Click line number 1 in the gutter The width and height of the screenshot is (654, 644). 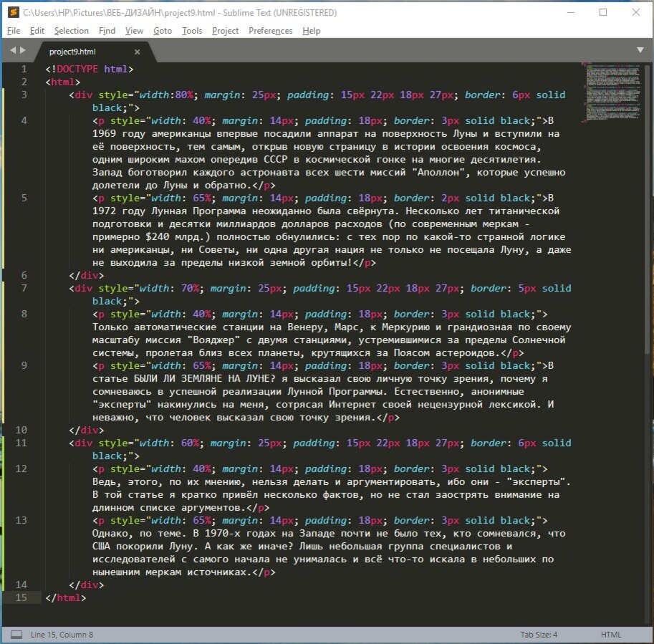click(24, 69)
